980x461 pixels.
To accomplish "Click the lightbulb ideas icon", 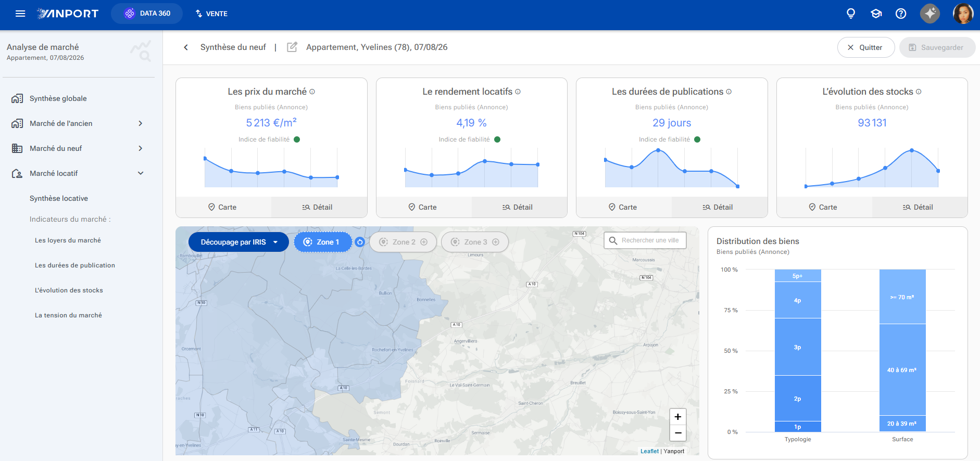I will 851,14.
